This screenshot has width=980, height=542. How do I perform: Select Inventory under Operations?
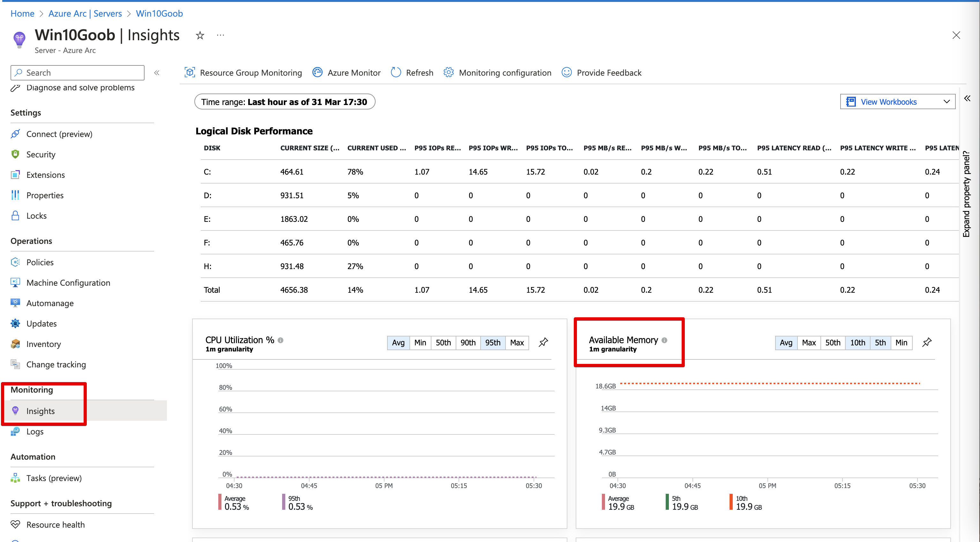pyautogui.click(x=43, y=344)
